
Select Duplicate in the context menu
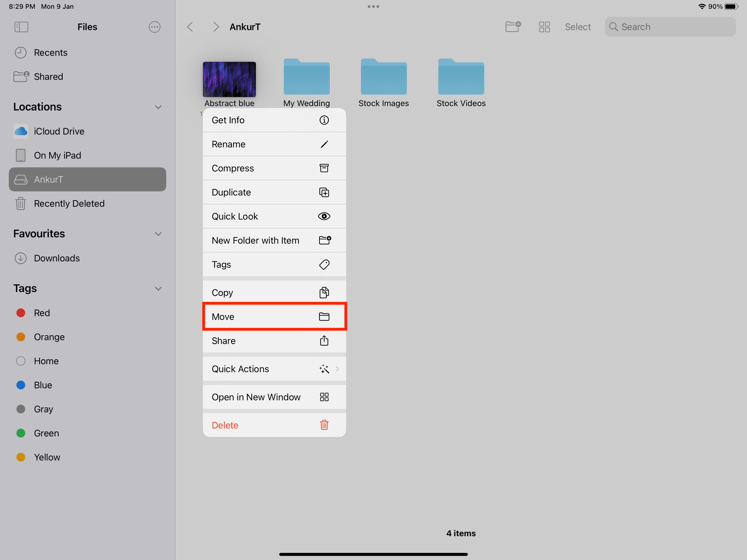[274, 192]
